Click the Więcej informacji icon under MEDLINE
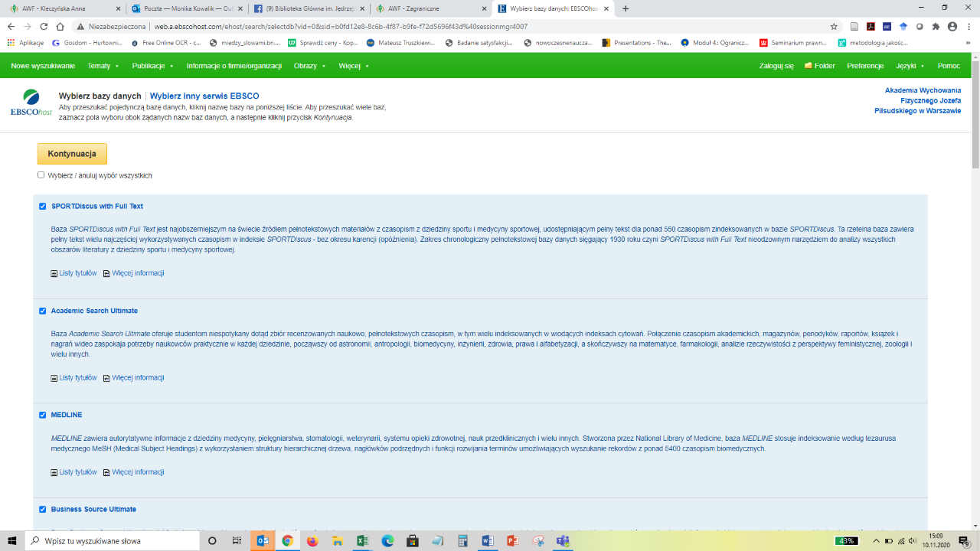 106,472
